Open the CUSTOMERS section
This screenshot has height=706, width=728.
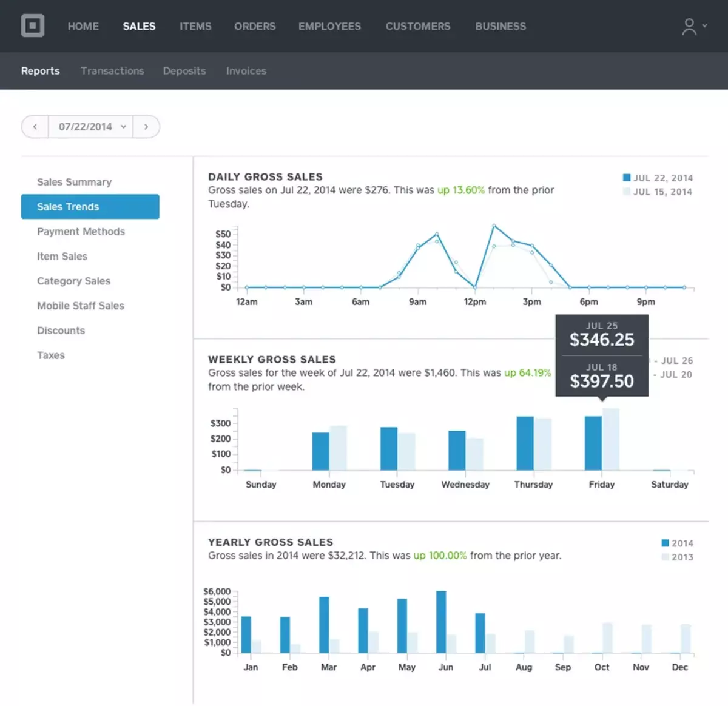click(417, 26)
